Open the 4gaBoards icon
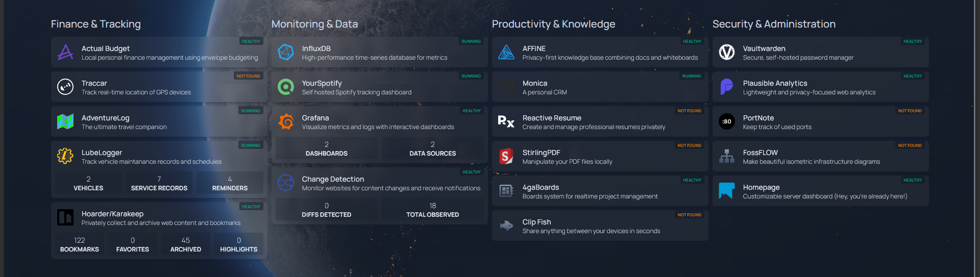The width and height of the screenshot is (980, 277). (x=506, y=191)
